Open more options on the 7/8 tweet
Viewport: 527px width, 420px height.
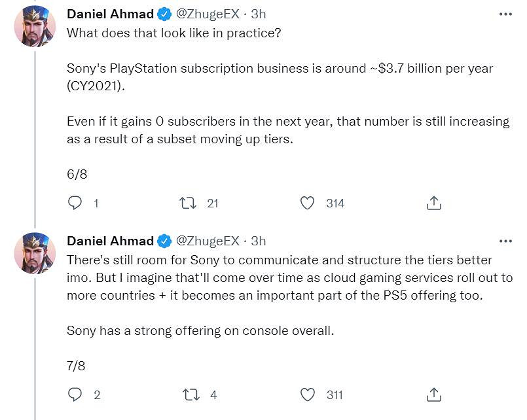tap(505, 241)
